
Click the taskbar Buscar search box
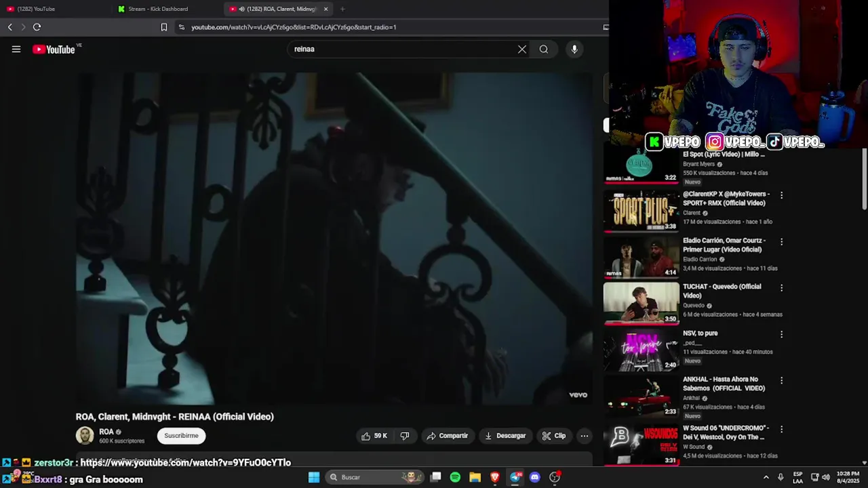coord(375,477)
